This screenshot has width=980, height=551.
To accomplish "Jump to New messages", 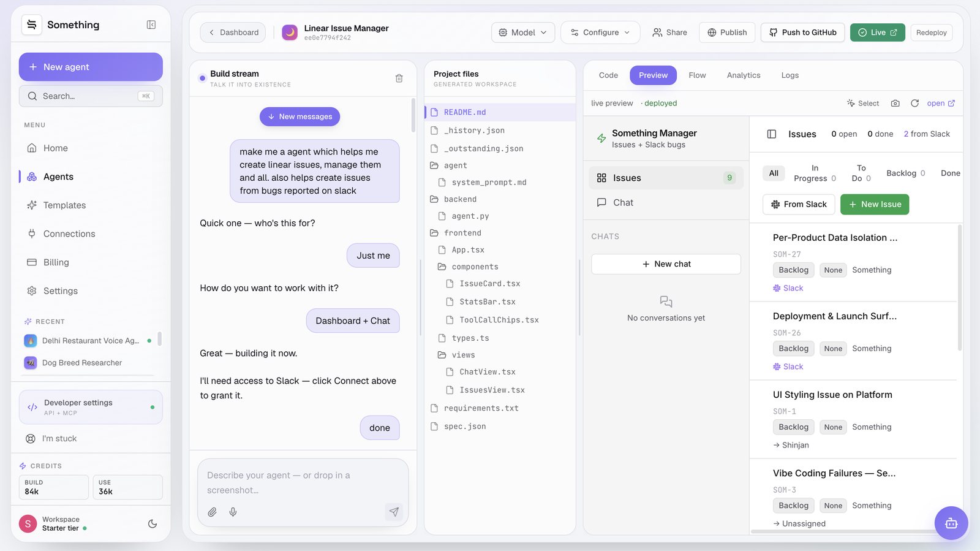I will pyautogui.click(x=300, y=116).
